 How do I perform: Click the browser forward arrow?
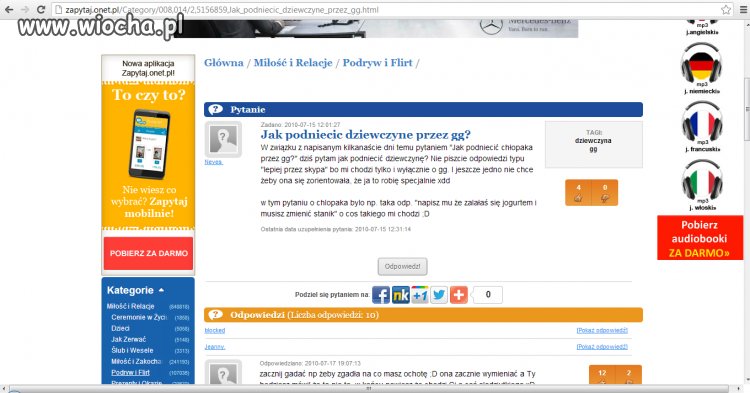tap(25, 10)
